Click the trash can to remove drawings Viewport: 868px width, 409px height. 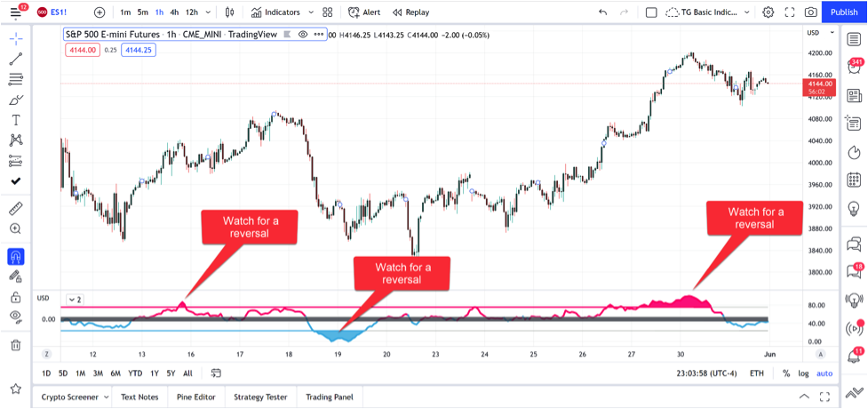click(15, 345)
